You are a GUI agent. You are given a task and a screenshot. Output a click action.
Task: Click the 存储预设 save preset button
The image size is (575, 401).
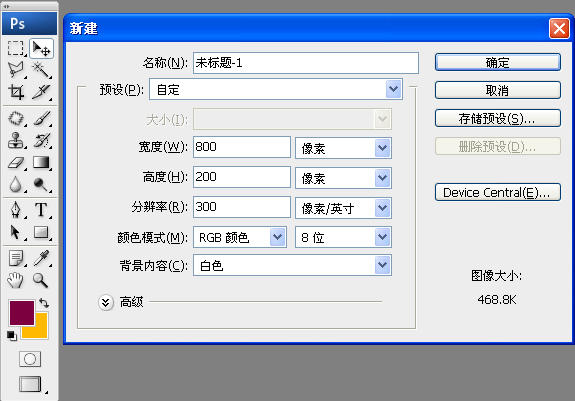click(498, 118)
